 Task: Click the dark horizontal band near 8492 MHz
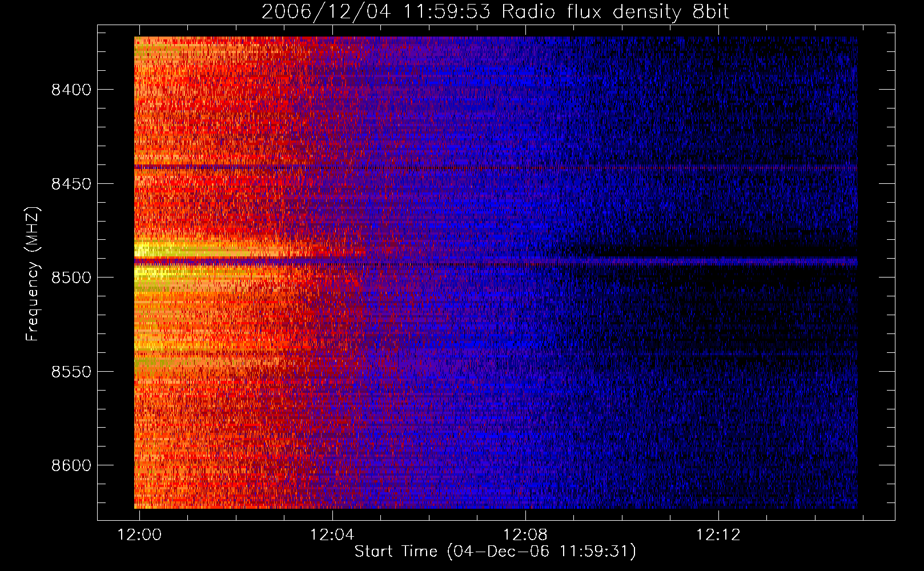point(496,261)
